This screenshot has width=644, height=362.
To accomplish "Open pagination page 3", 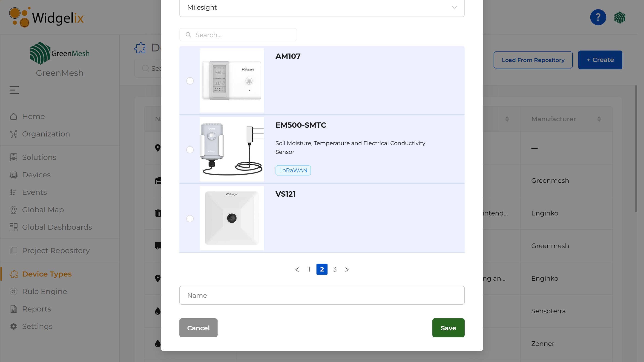I will 335,269.
